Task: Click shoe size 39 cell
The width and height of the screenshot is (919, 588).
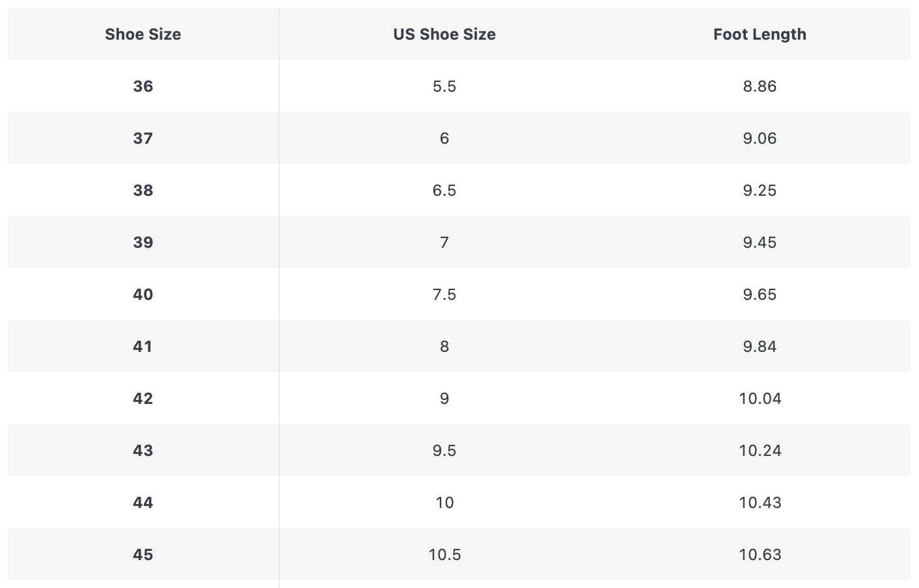Action: point(143,243)
